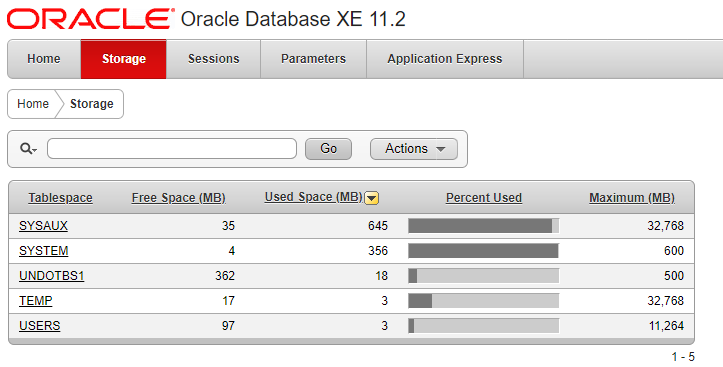The height and width of the screenshot is (367, 723).
Task: Click the SYSAUX percent used bar
Action: coord(484,226)
